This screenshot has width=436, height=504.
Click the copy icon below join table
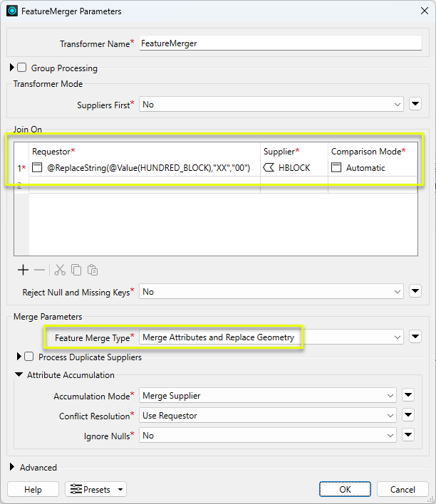coord(76,270)
